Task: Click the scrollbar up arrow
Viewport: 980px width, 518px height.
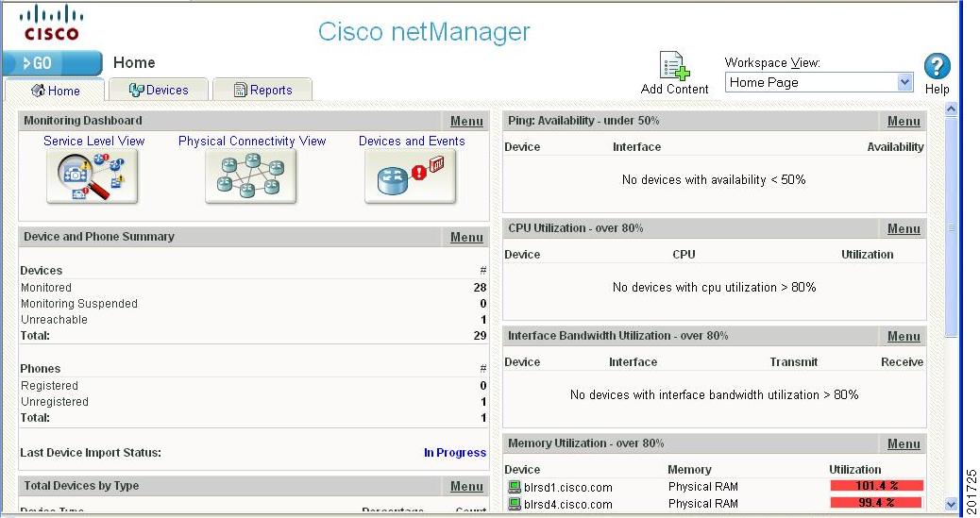Action: 951,109
